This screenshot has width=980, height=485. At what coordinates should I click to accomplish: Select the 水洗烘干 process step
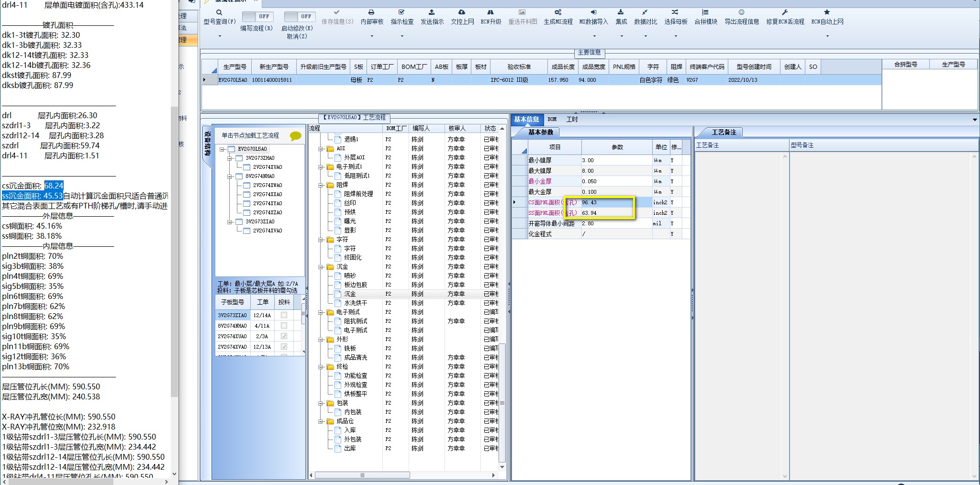pyautogui.click(x=356, y=303)
